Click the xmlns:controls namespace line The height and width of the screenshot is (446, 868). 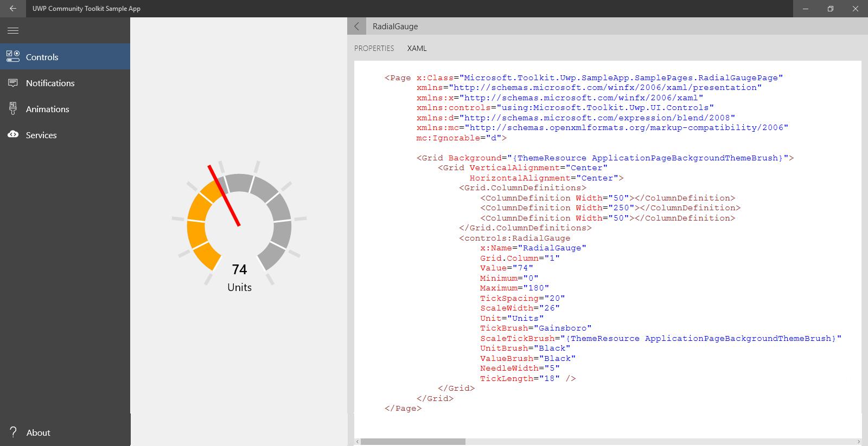[565, 107]
